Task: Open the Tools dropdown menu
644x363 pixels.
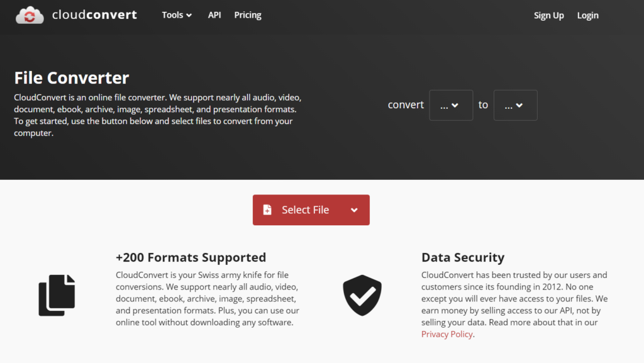Action: tap(177, 15)
